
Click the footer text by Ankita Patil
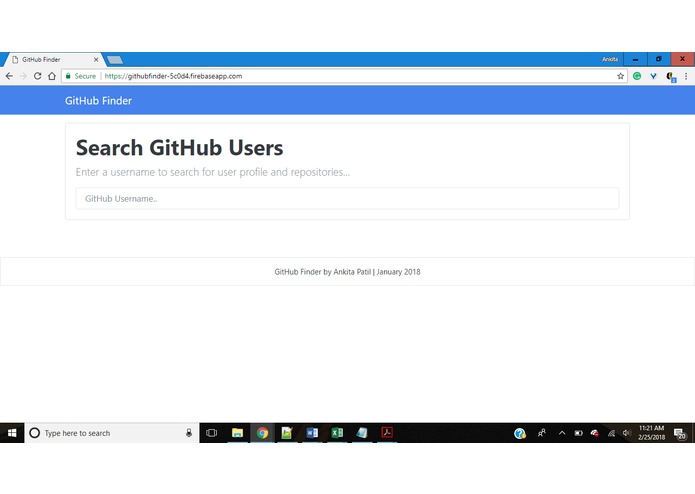347,272
